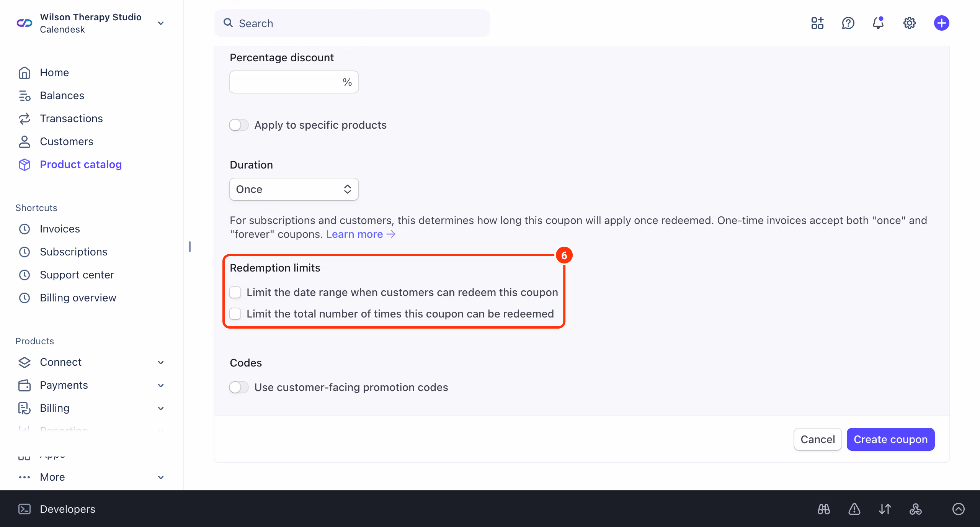This screenshot has height=527, width=980.
Task: Check Limit the date range checkbox
Action: [x=235, y=292]
